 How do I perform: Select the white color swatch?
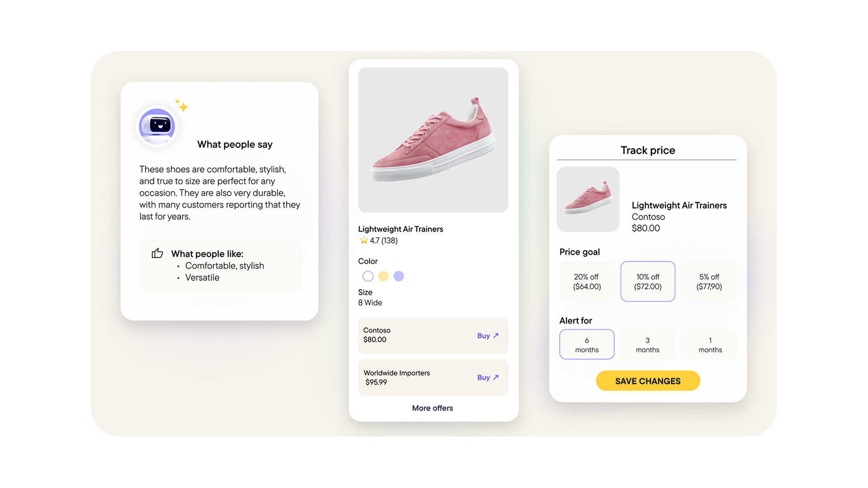tap(368, 276)
